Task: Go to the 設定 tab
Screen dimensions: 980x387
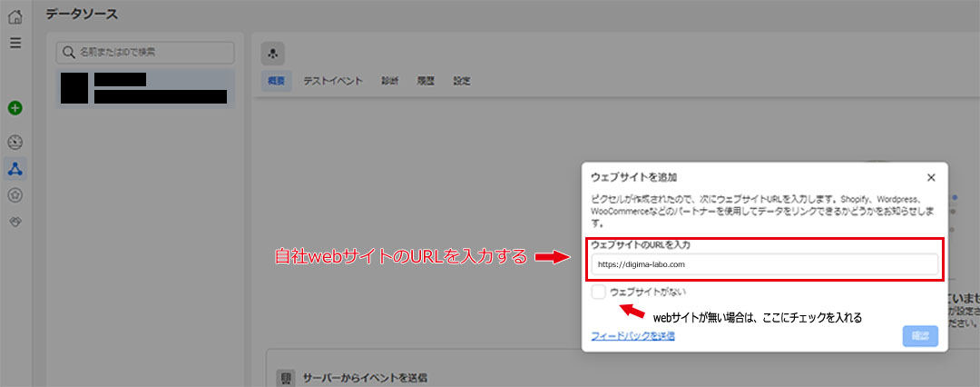Action: (x=462, y=81)
